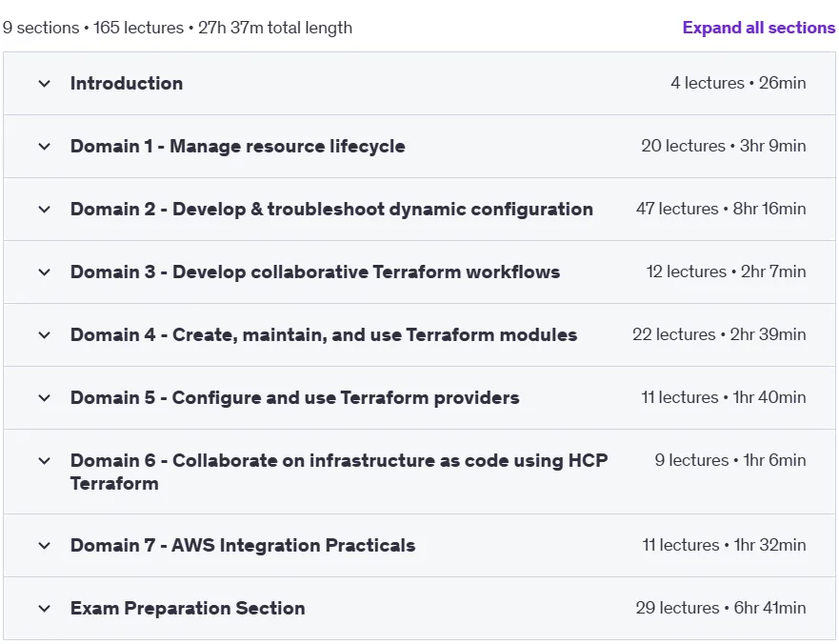Viewport: 839px width, 644px height.
Task: Click chevron next to Domain 5 providers
Action: pos(45,398)
